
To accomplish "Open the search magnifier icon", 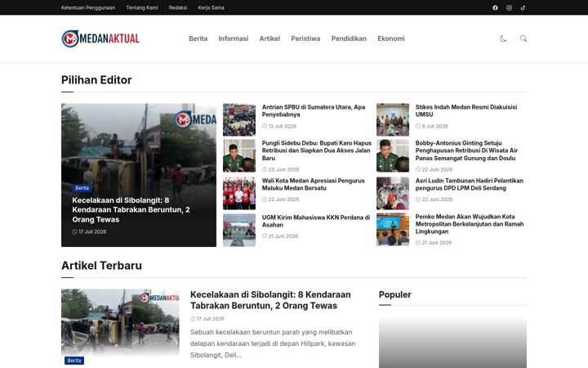I will [523, 38].
